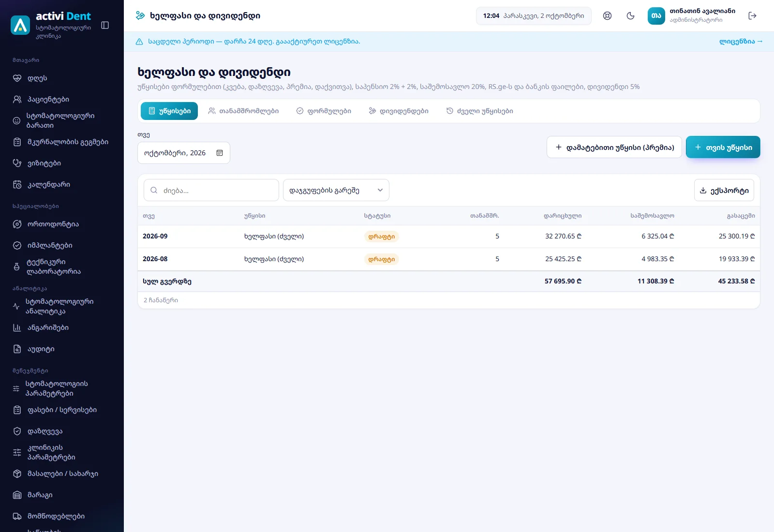Go to მკურნალობის გეგმები
Image resolution: width=774 pixels, height=532 pixels.
click(x=62, y=142)
